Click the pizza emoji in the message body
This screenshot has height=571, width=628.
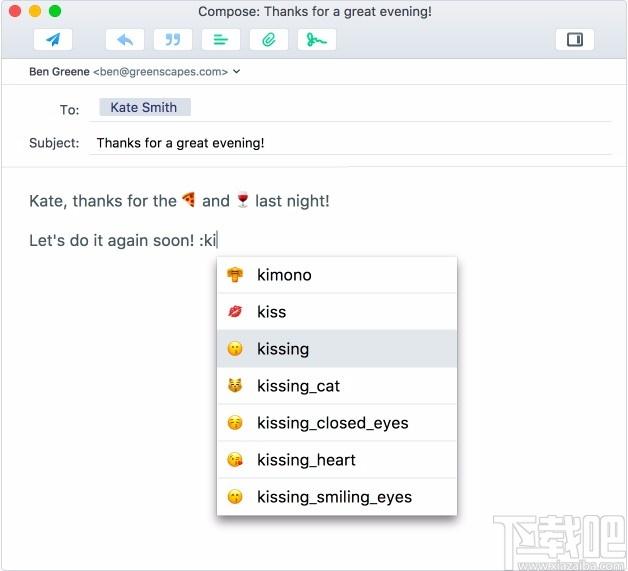189,199
